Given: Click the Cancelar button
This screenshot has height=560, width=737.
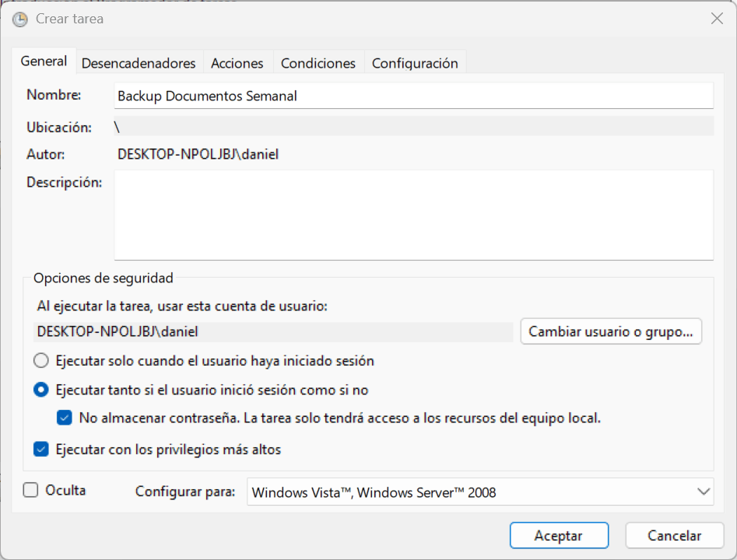Looking at the screenshot, I should 674,535.
